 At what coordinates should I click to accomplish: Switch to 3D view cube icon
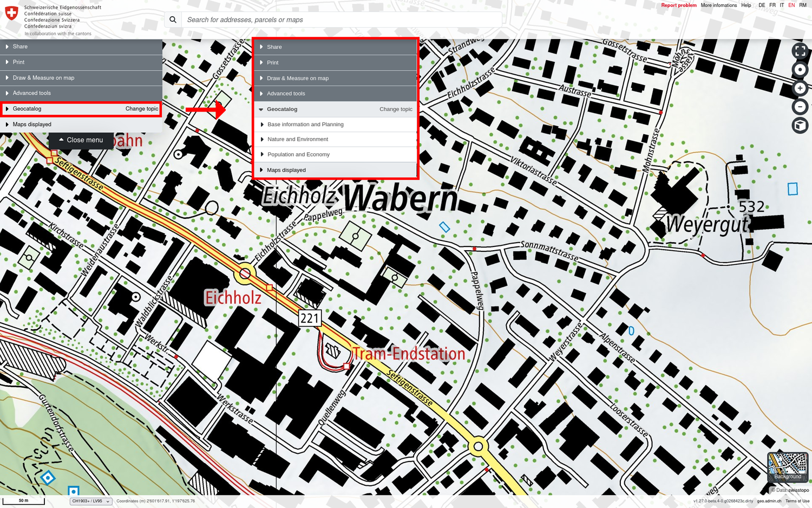click(x=800, y=126)
